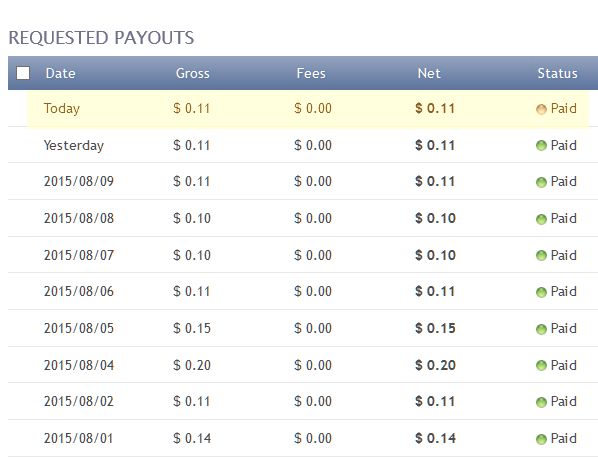Screen dimensions: 598x458
Task: Click the green Paid dot for Yesterday
Action: point(541,145)
